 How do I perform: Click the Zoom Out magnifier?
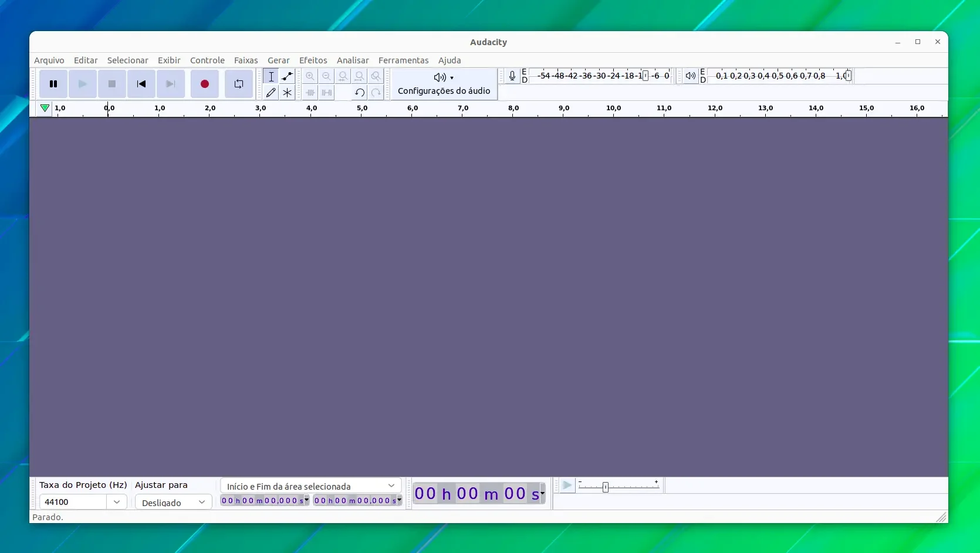[x=327, y=76]
